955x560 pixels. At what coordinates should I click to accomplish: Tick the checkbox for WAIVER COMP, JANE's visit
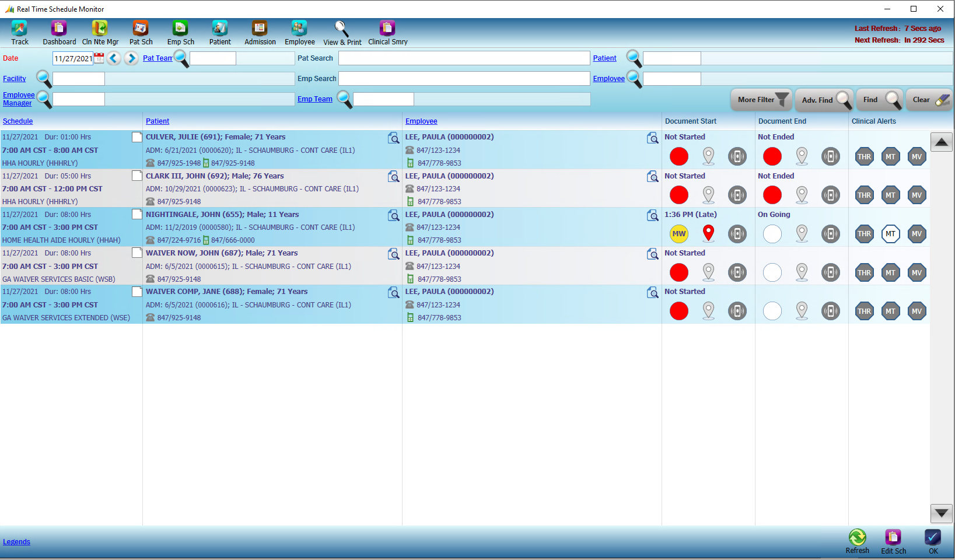137,291
